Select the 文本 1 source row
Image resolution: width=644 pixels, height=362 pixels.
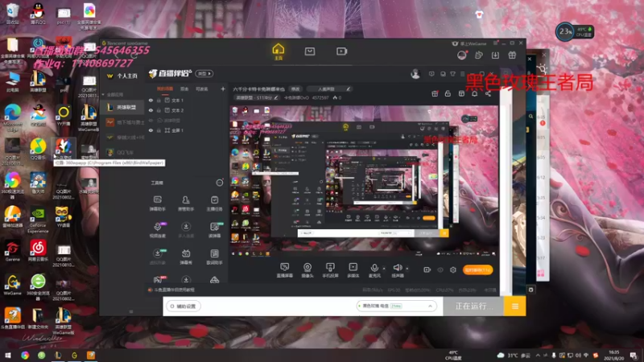pos(187,100)
